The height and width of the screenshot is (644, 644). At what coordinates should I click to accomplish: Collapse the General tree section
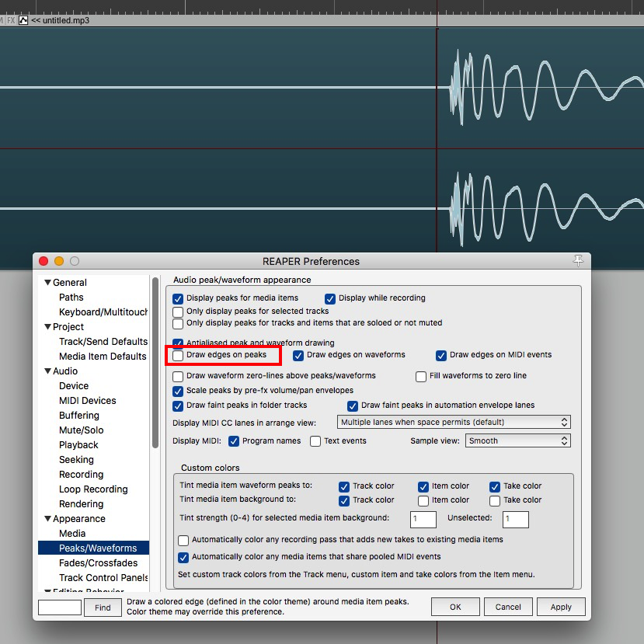click(47, 282)
